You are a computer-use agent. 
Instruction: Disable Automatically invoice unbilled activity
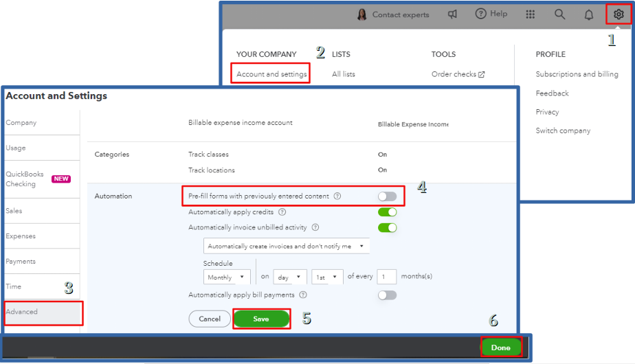[x=387, y=227]
